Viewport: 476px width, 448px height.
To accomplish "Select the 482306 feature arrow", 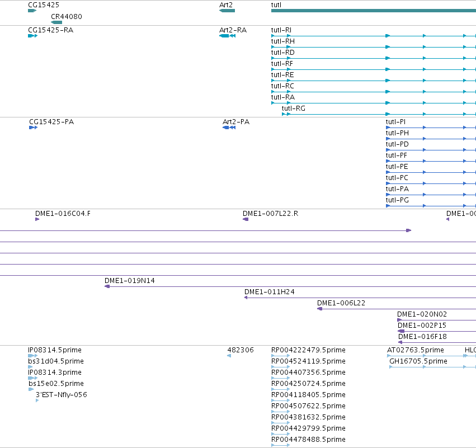I will (229, 356).
